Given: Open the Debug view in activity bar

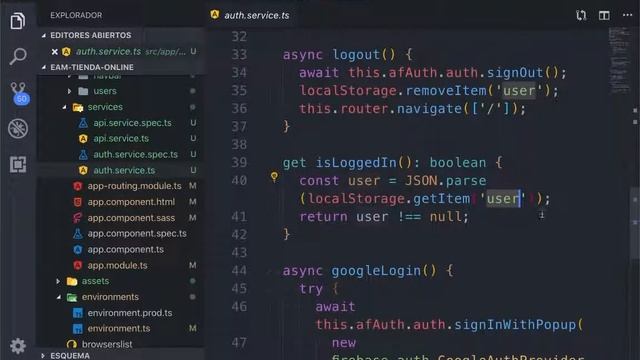Looking at the screenshot, I should [x=18, y=129].
